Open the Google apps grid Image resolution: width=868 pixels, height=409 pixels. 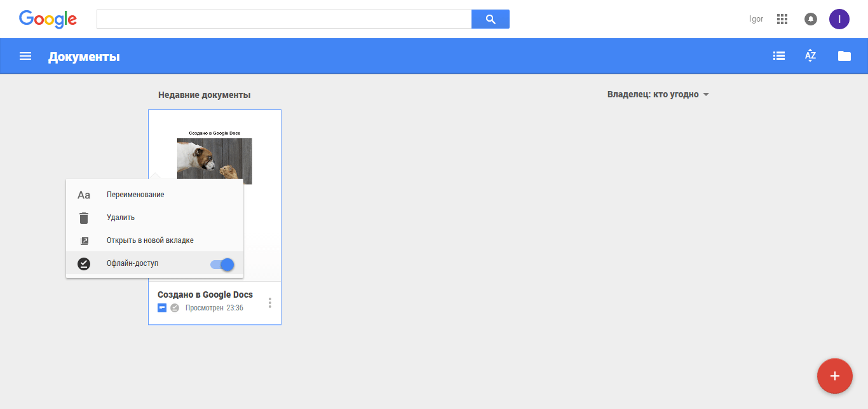click(782, 19)
